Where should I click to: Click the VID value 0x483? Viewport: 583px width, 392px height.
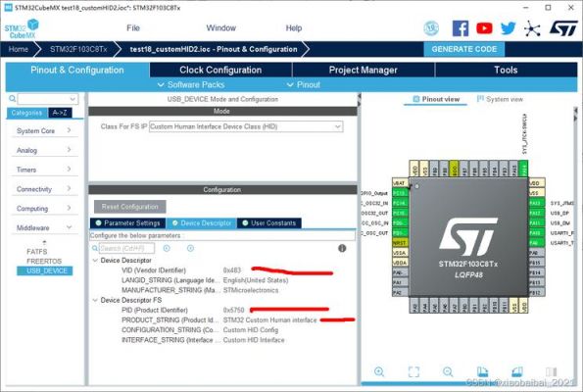(232, 270)
